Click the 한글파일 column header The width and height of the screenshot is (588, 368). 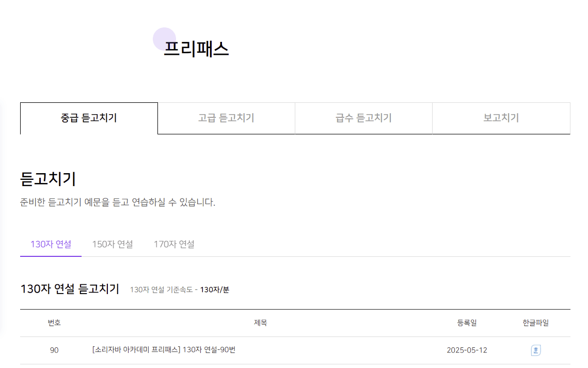tap(535, 323)
